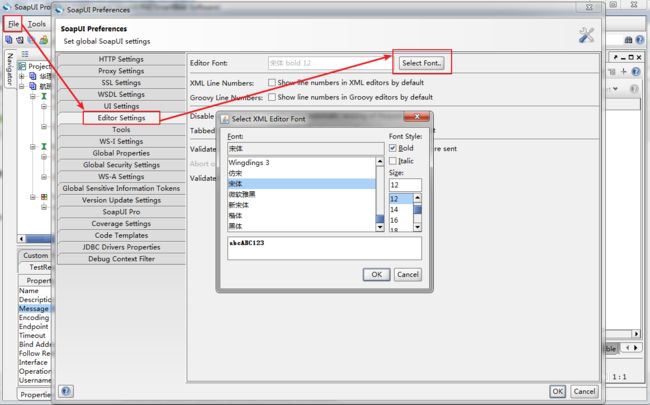Click the blue help icon beside the plus icon
Screen dimensions: 650x405
(x=636, y=72)
